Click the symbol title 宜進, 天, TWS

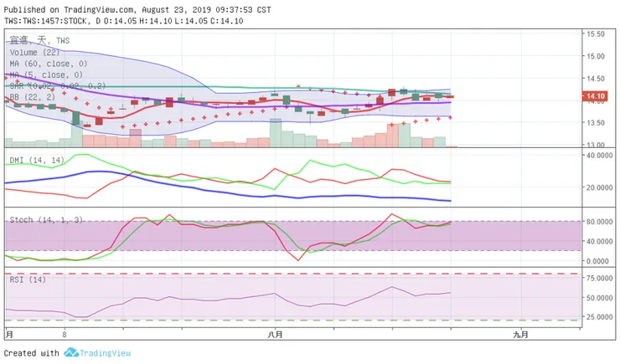tap(39, 40)
